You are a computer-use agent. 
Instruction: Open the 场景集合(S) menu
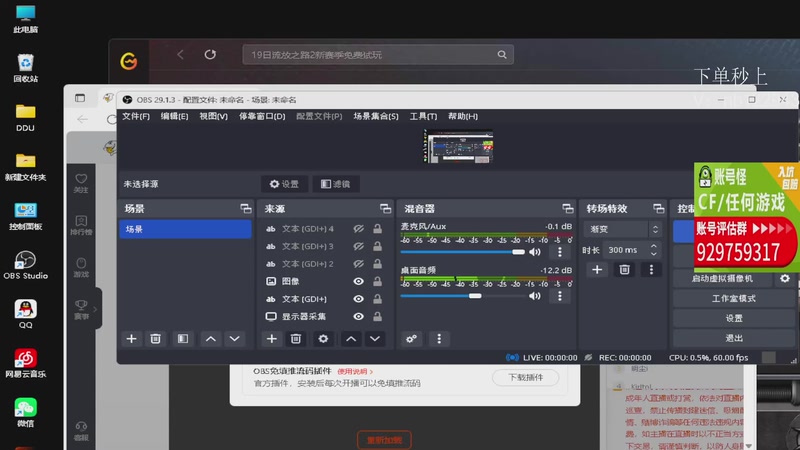376,116
